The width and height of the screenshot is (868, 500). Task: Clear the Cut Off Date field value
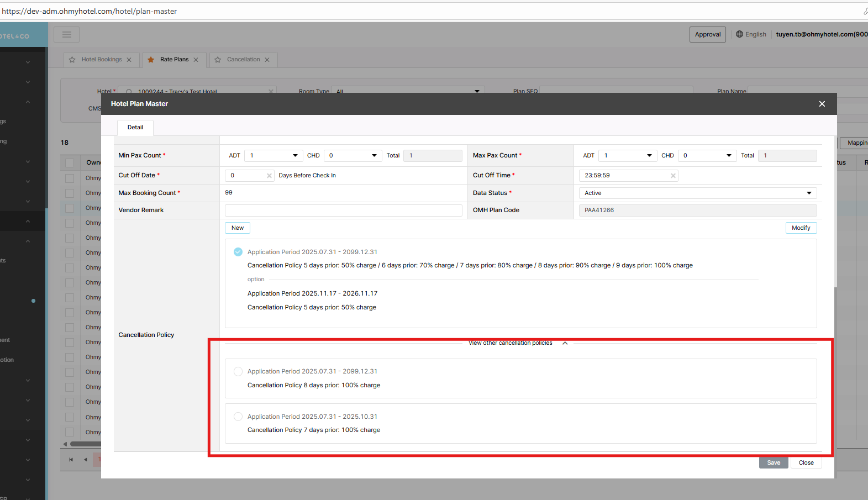pyautogui.click(x=269, y=176)
